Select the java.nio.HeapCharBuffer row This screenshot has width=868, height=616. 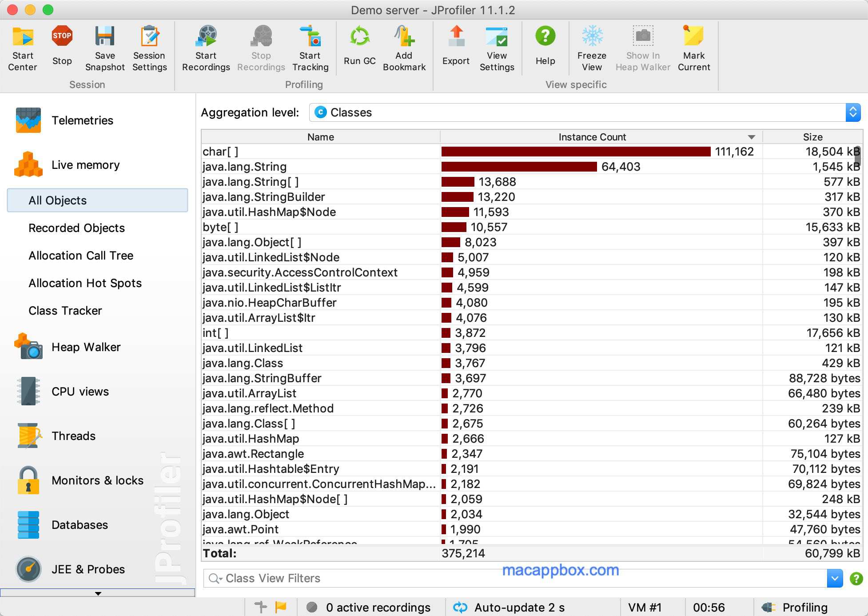[532, 303]
